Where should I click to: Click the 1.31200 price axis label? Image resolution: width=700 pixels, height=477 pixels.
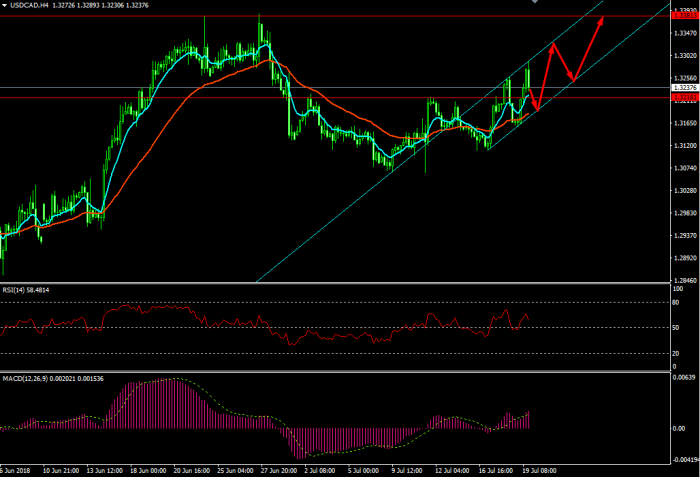(685, 146)
